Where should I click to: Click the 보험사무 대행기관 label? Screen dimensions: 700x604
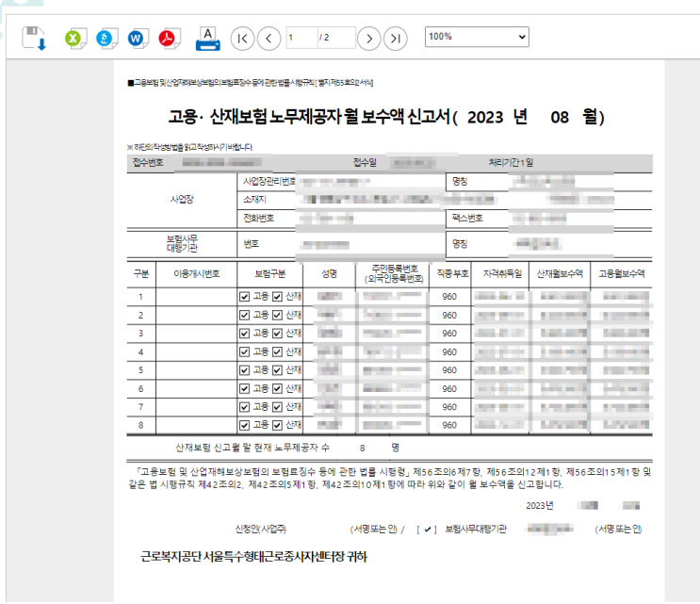tap(182, 243)
